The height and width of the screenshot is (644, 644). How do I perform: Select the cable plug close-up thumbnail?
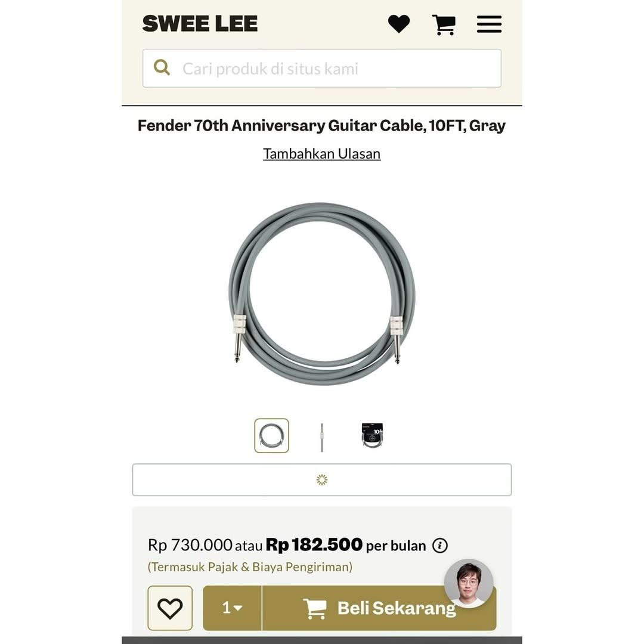coord(321,437)
